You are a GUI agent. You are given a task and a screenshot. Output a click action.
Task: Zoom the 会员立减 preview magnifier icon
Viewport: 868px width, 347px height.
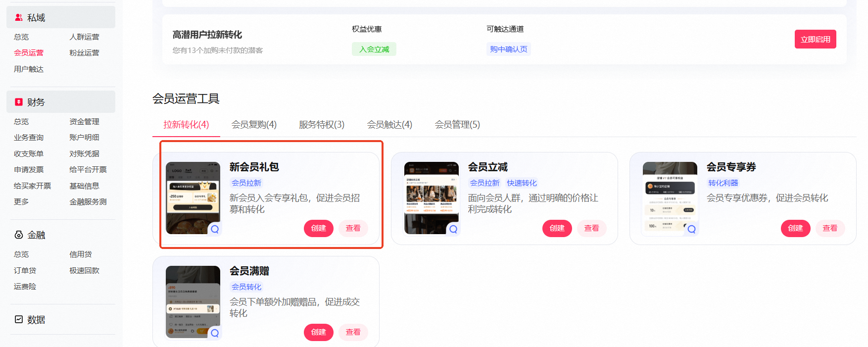pos(453,229)
